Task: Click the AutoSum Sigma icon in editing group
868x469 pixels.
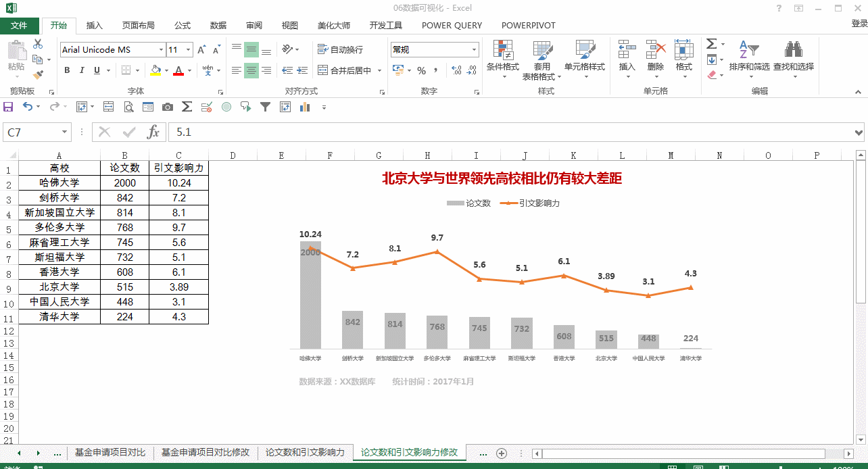Action: click(x=711, y=44)
